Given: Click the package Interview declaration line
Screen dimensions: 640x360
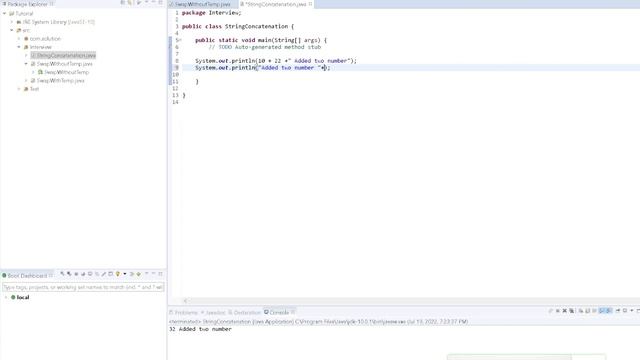Looking at the screenshot, I should [211, 13].
